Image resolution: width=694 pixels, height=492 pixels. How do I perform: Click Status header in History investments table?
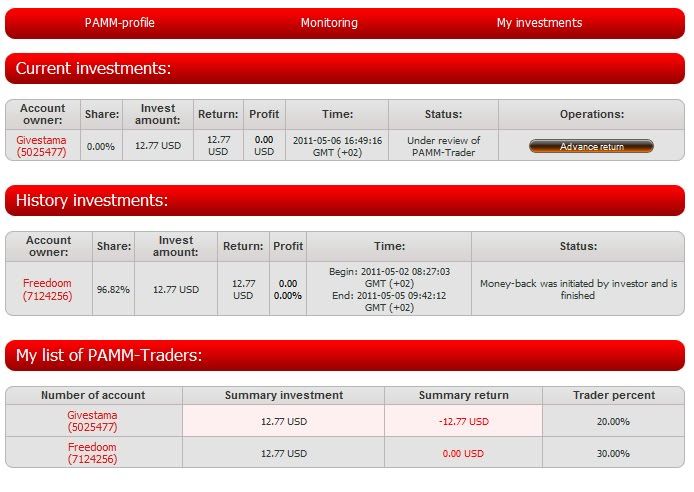point(578,246)
